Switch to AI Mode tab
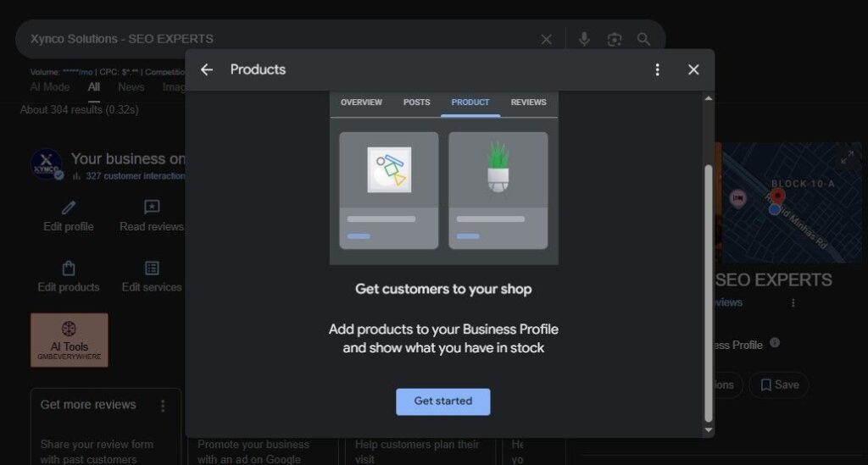The image size is (868, 465). [50, 87]
